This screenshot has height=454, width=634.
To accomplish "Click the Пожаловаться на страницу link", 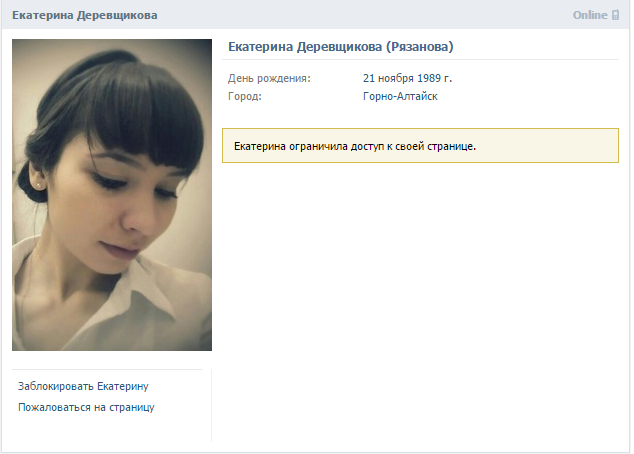I will click(x=86, y=408).
